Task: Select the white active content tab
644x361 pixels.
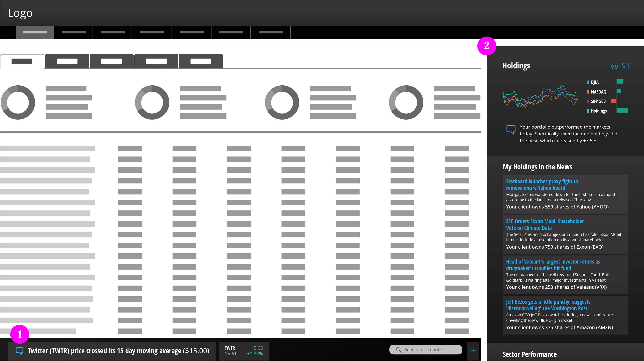Action: (x=22, y=61)
